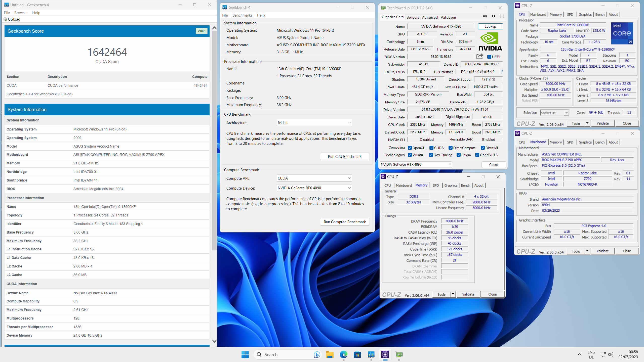Image resolution: width=644 pixels, height=362 pixels.
Task: Toggle the UEFI checkbox in GPU-Z
Action: point(489,57)
